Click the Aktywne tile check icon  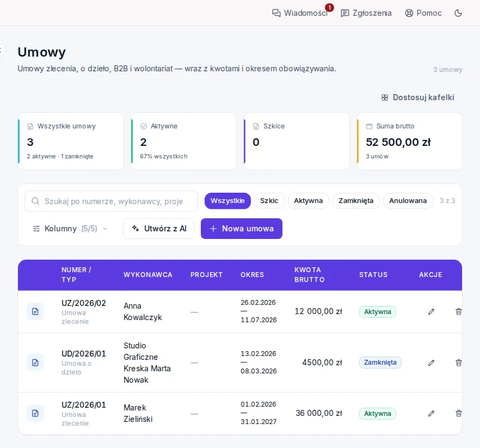[144, 126]
